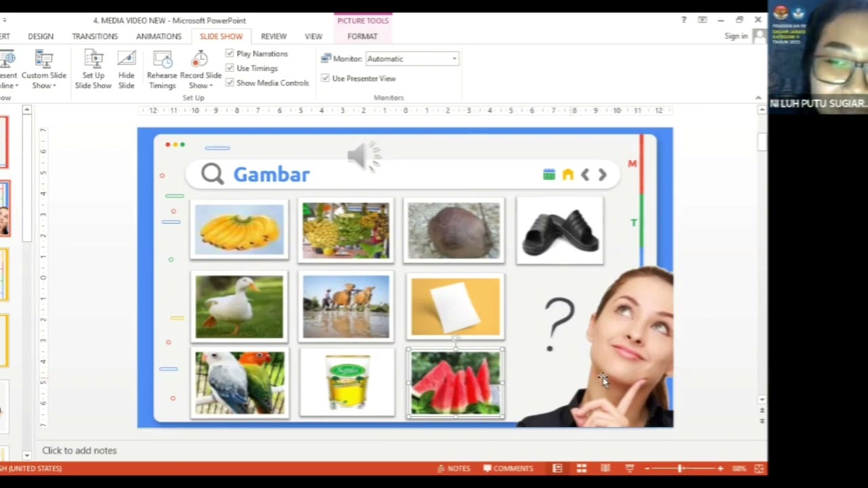Click the magnifier search icon on slide
The height and width of the screenshot is (488, 868).
(x=212, y=174)
